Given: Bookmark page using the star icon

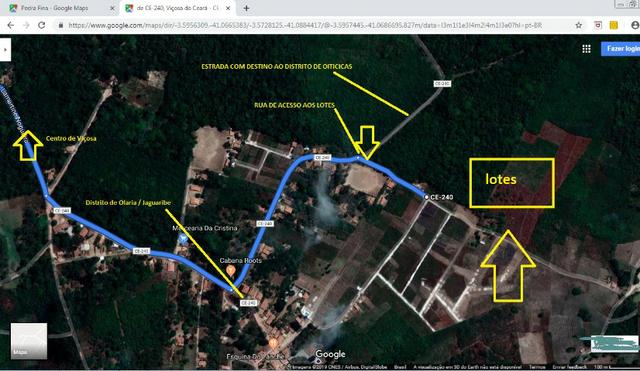Looking at the screenshot, I should click(578, 25).
